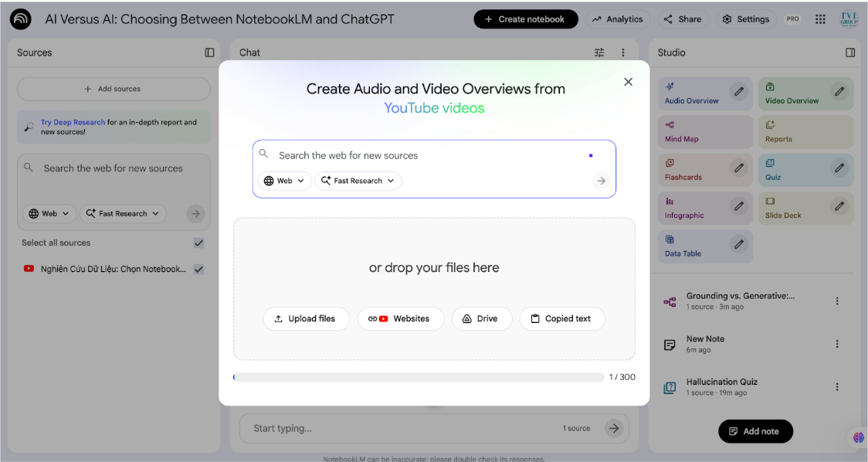Expand the Fast Research dropdown in dialog
Image resolution: width=868 pixels, height=462 pixels.
(358, 181)
